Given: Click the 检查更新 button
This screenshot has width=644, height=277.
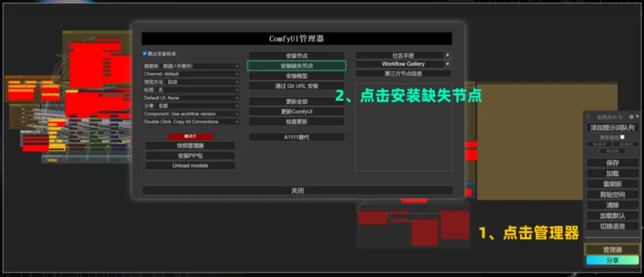Looking at the screenshot, I should 297,122.
